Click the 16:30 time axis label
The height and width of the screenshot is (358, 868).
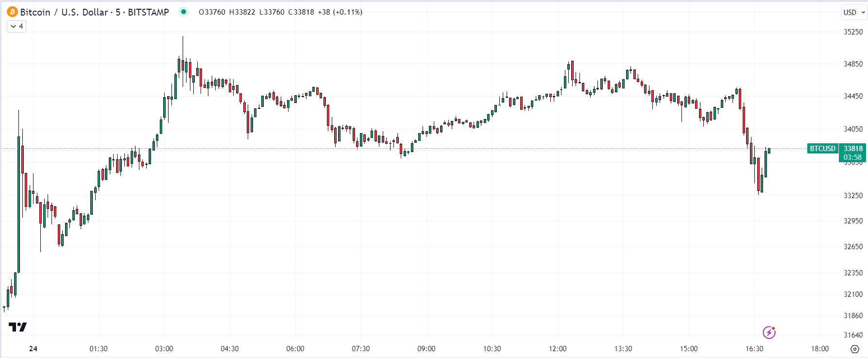point(754,349)
